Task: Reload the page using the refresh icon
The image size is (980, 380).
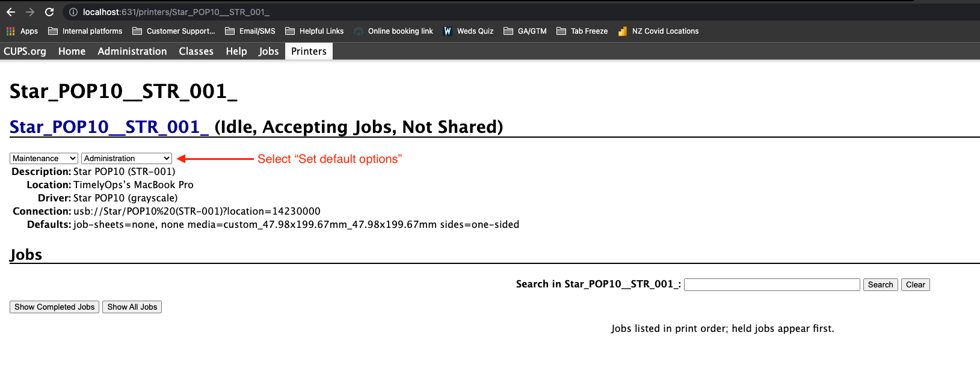Action: (49, 12)
